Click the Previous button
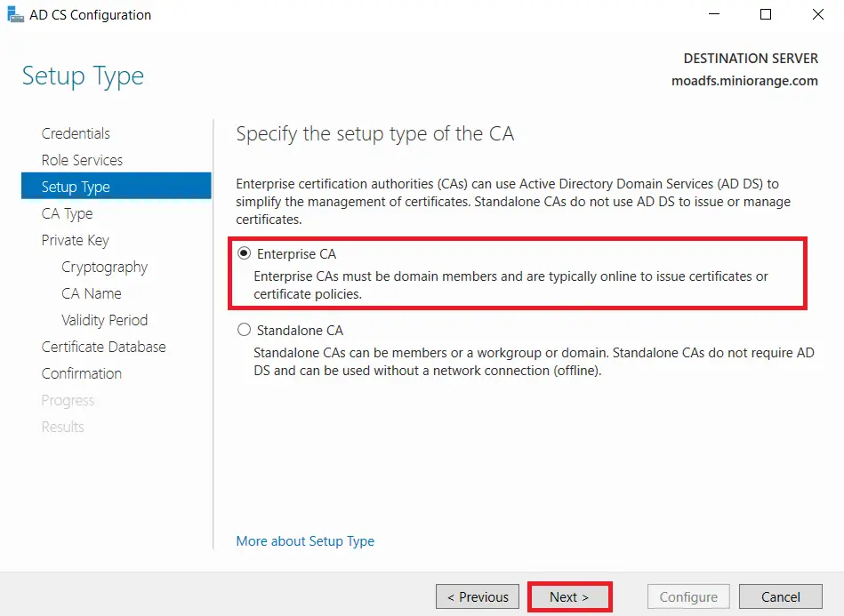 tap(477, 596)
